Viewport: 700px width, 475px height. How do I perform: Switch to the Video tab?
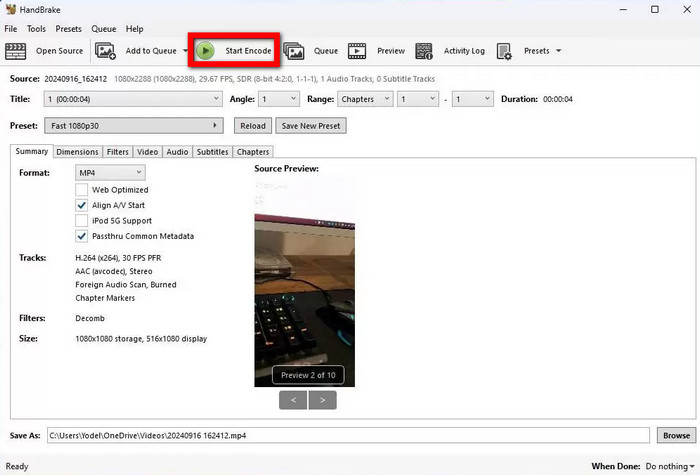[x=147, y=152]
